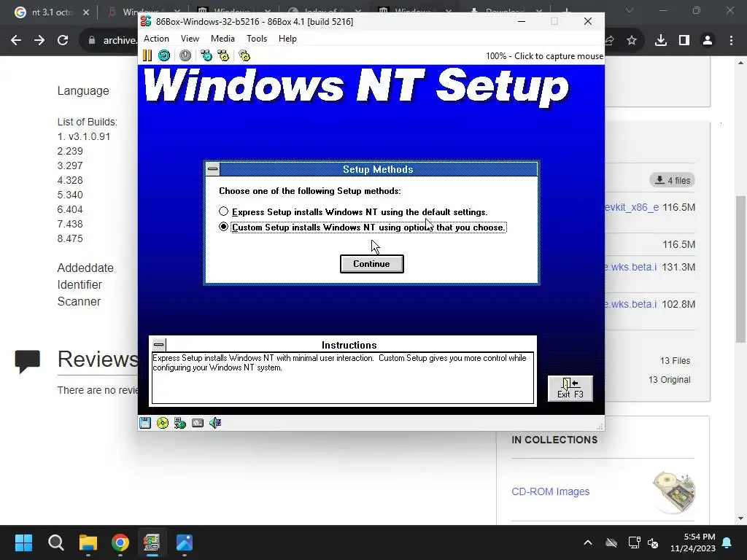The width and height of the screenshot is (747, 560).
Task: Click the browser page vertical scrollbar thumb
Action: (740, 269)
